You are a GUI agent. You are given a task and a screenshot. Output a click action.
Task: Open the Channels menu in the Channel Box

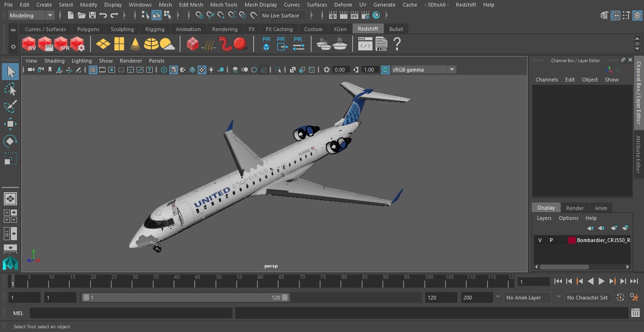point(546,80)
